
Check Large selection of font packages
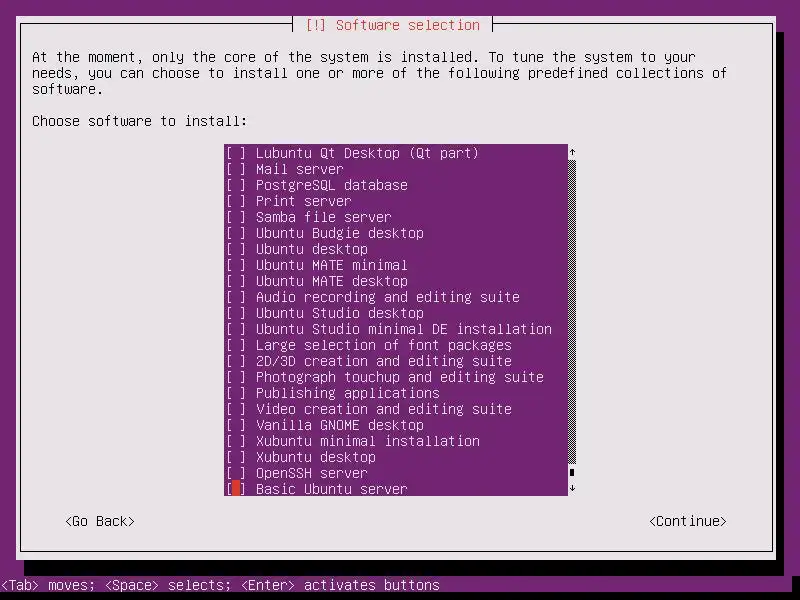(x=236, y=345)
